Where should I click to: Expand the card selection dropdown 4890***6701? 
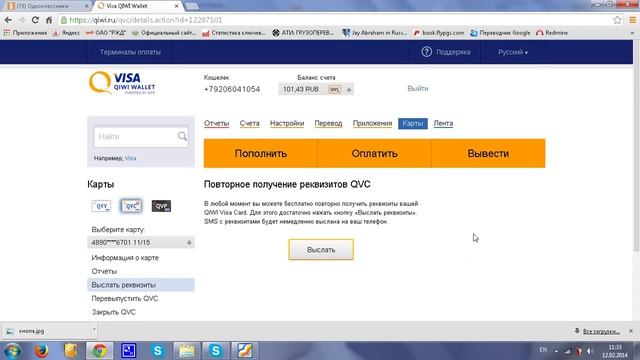click(x=189, y=242)
